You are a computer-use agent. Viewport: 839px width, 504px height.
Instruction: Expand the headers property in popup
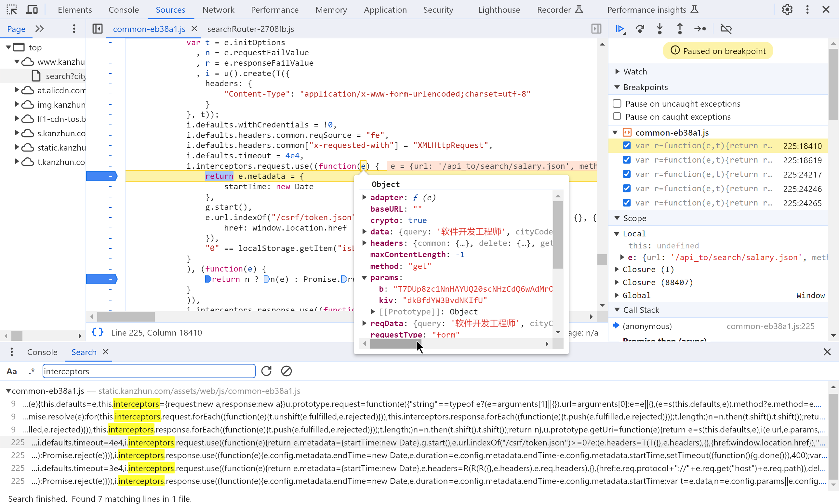(x=364, y=243)
